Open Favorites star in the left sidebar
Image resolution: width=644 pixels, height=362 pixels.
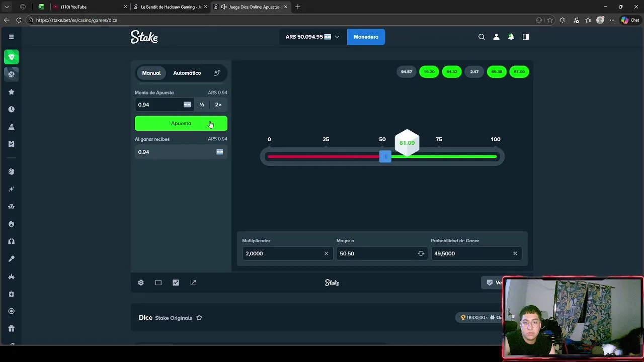coord(11,92)
